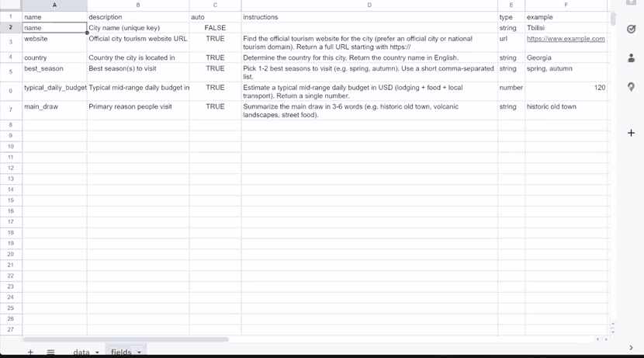Select column B header
This screenshot has width=644, height=358.
click(x=138, y=5)
